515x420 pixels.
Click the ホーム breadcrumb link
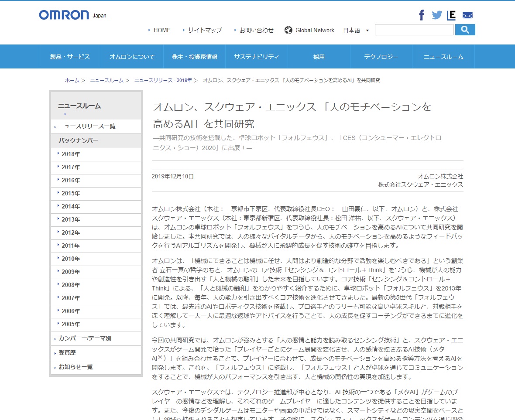72,80
